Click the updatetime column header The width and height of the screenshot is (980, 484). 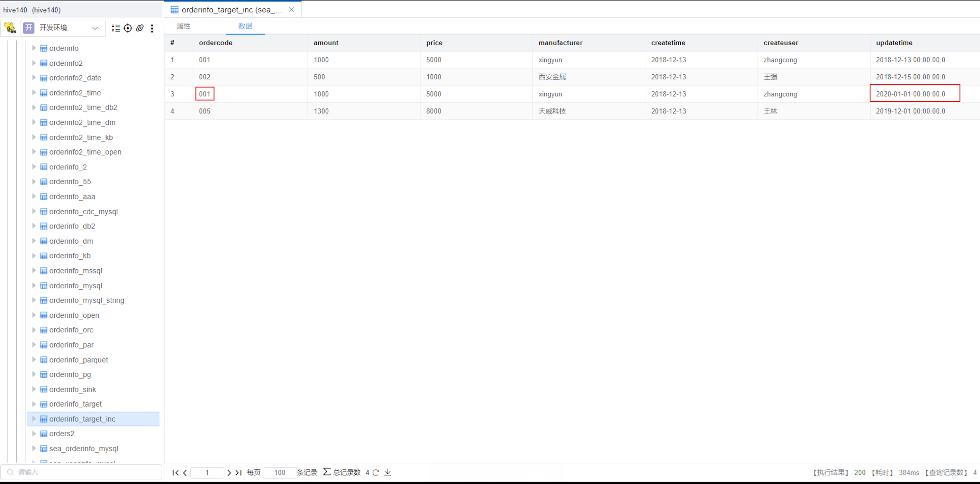point(893,43)
